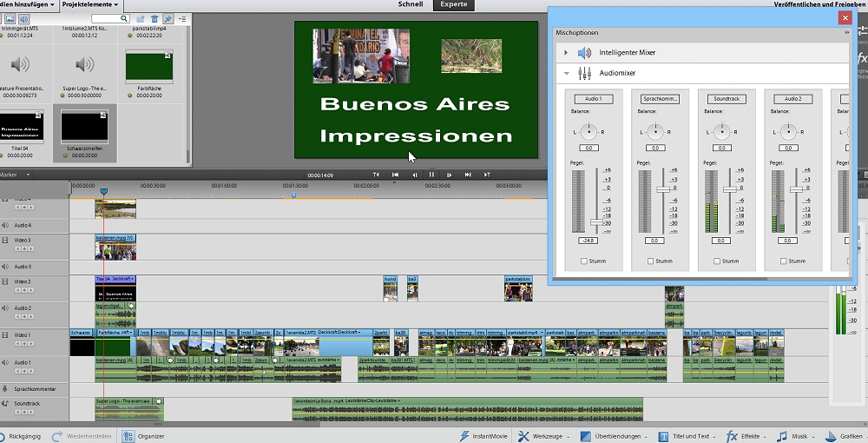Image resolution: width=868 pixels, height=443 pixels.
Task: Open the Projektelemente dropdown
Action: pos(89,4)
